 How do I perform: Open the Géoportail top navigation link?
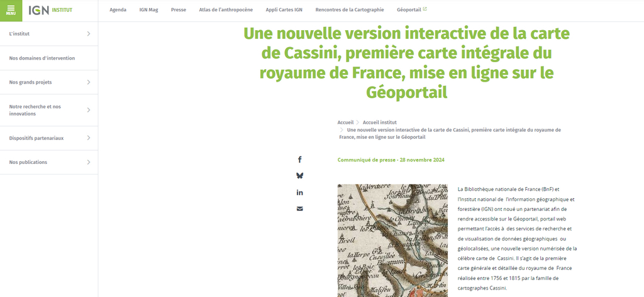coord(409,10)
